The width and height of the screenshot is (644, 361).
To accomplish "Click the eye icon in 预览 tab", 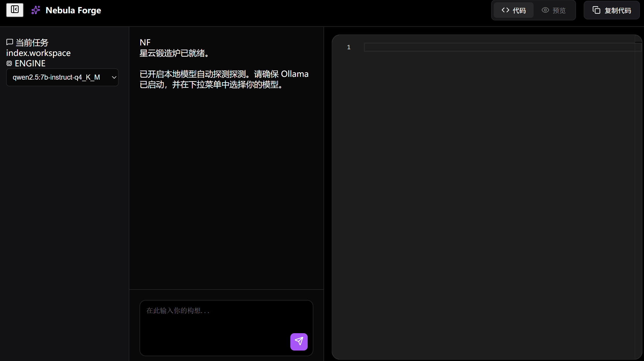I will (x=545, y=10).
